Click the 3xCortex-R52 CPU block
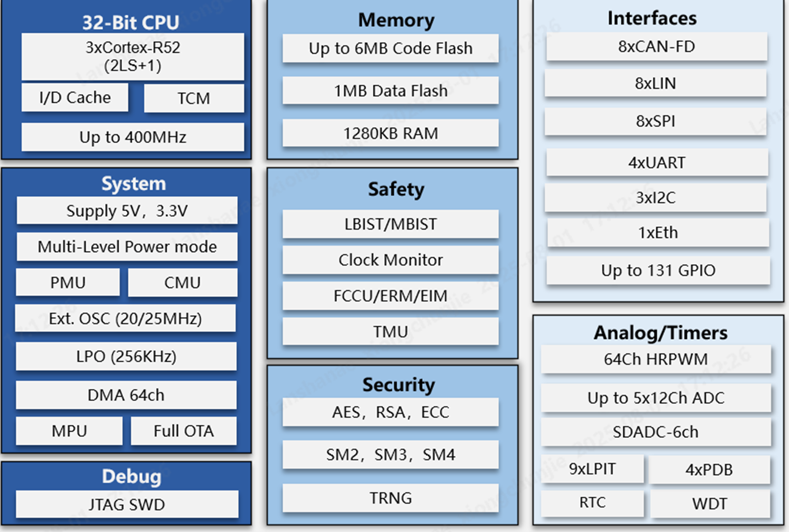The height and width of the screenshot is (532, 789). pos(132,56)
